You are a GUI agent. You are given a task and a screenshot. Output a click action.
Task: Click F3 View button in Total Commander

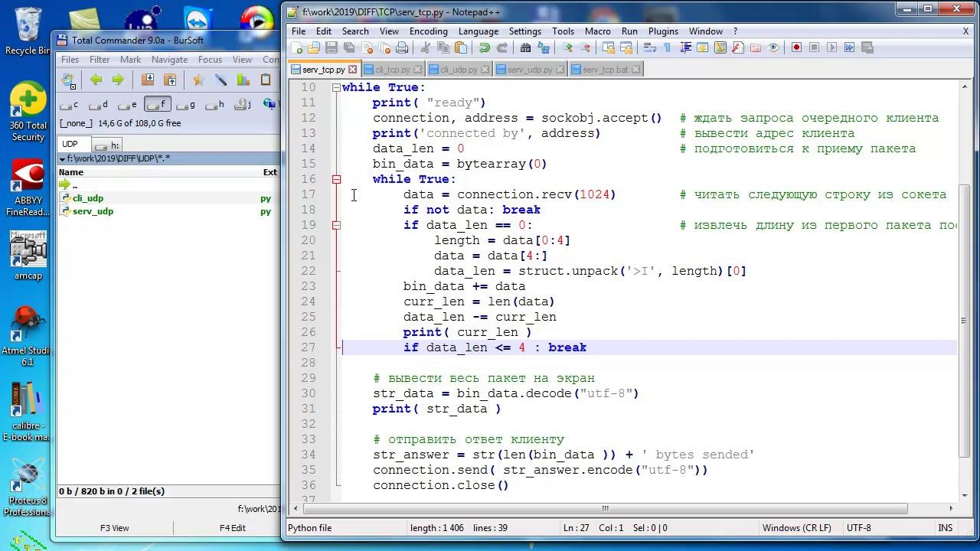point(115,528)
